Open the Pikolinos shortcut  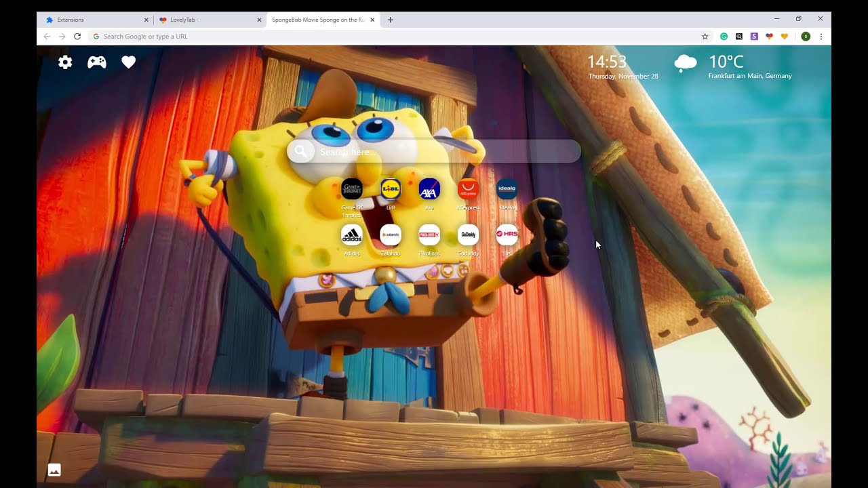pos(429,235)
